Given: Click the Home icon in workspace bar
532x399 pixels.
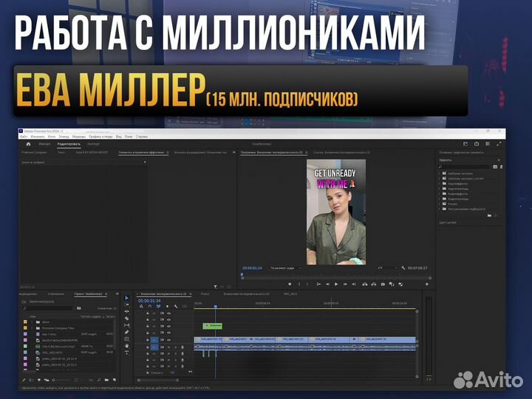Looking at the screenshot, I should (29, 144).
